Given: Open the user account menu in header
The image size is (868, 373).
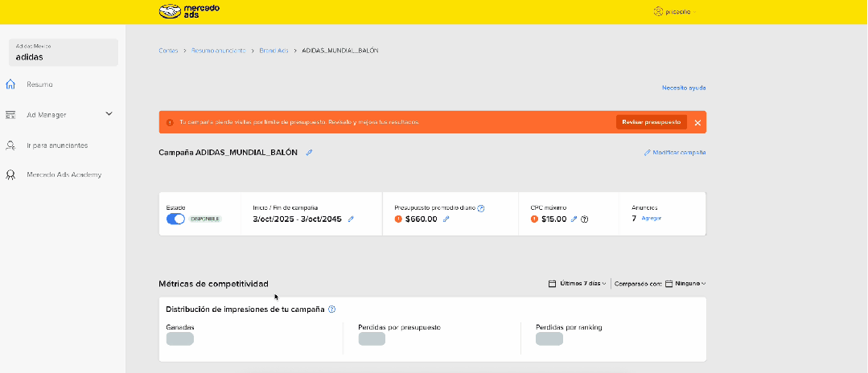Looking at the screenshot, I should pyautogui.click(x=674, y=11).
